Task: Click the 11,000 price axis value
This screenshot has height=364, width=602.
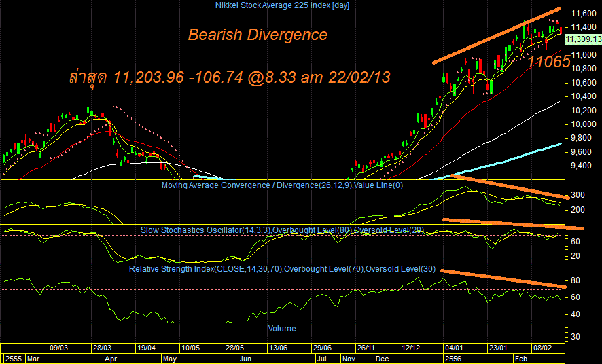Action: pyautogui.click(x=584, y=55)
